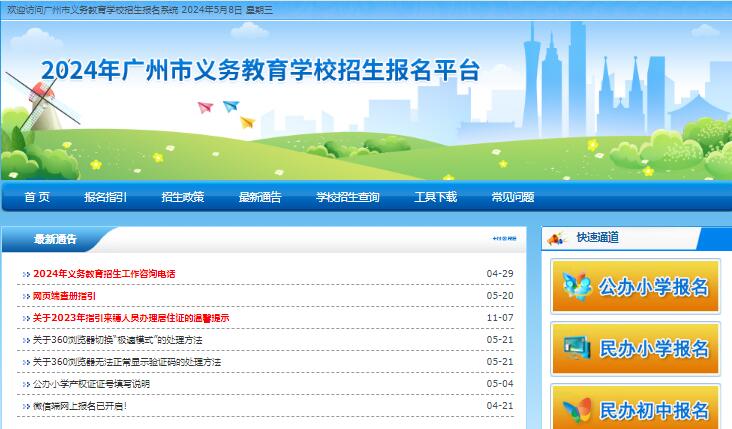Click the butterfly icon on 民办初中报名
The height and width of the screenshot is (429, 732).
(577, 411)
